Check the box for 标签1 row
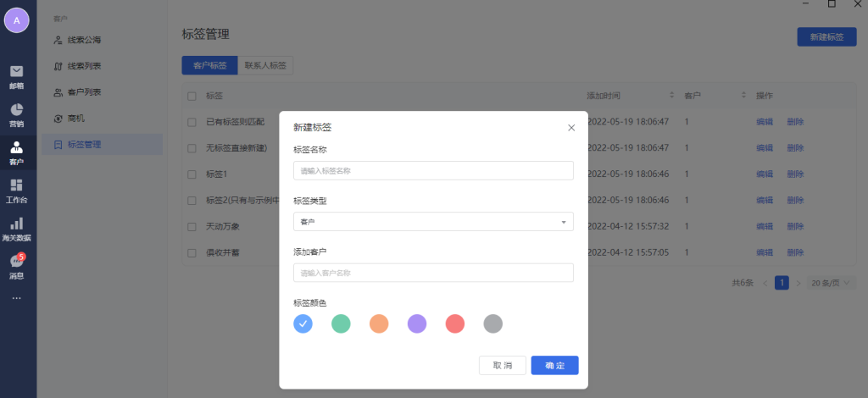868x398 pixels. (192, 174)
